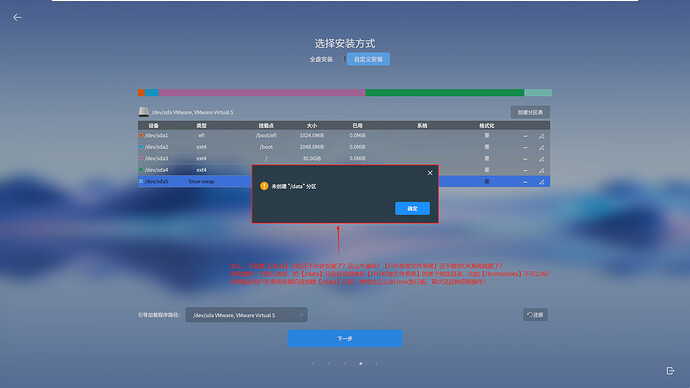Select the /dev/sda2 partition row
690x388 pixels.
pyautogui.click(x=344, y=147)
